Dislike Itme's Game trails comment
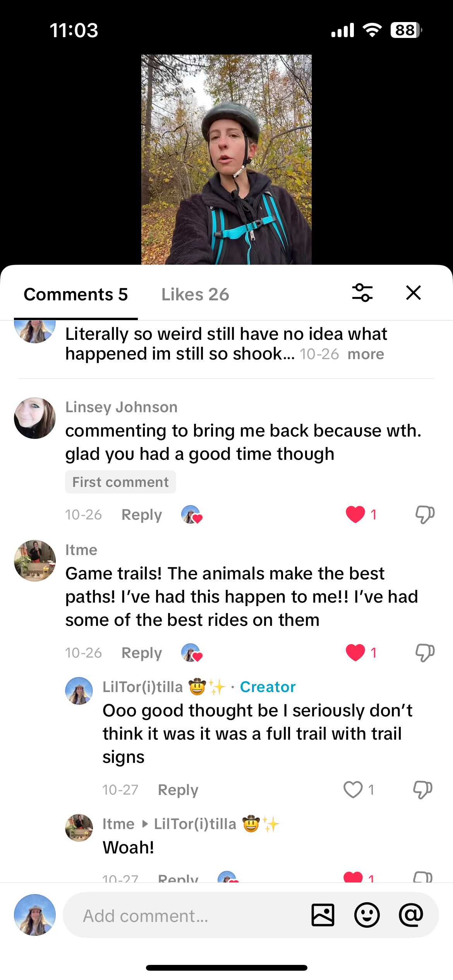Screen dimensions: 453x980 click(425, 653)
